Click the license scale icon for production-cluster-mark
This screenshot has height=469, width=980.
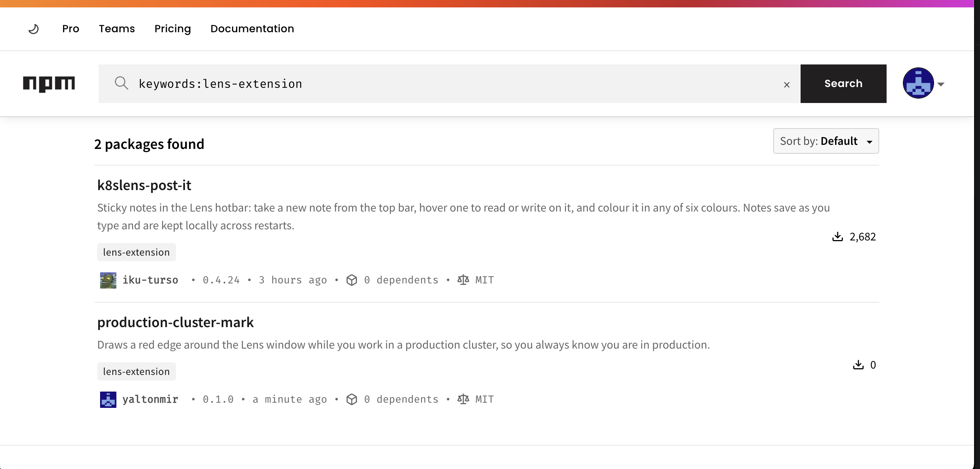(x=463, y=399)
